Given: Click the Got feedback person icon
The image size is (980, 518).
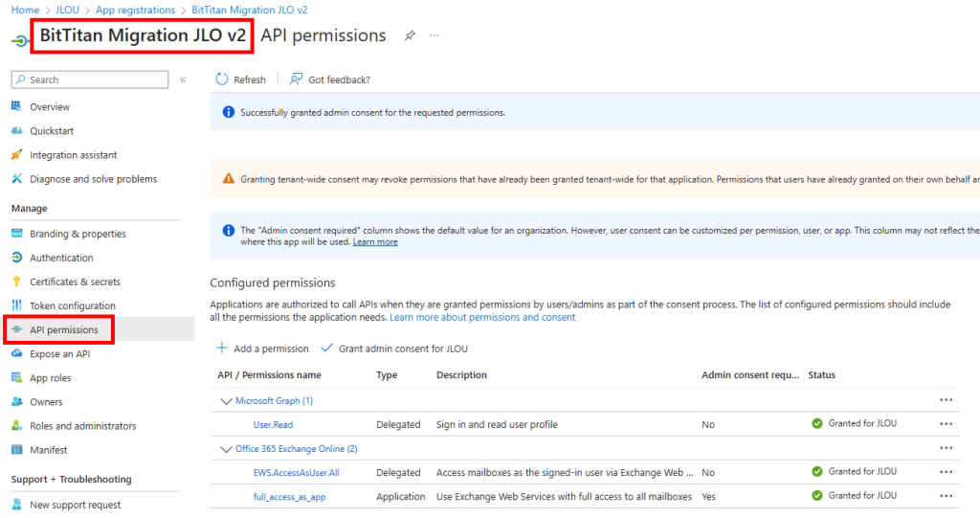Looking at the screenshot, I should (x=297, y=79).
